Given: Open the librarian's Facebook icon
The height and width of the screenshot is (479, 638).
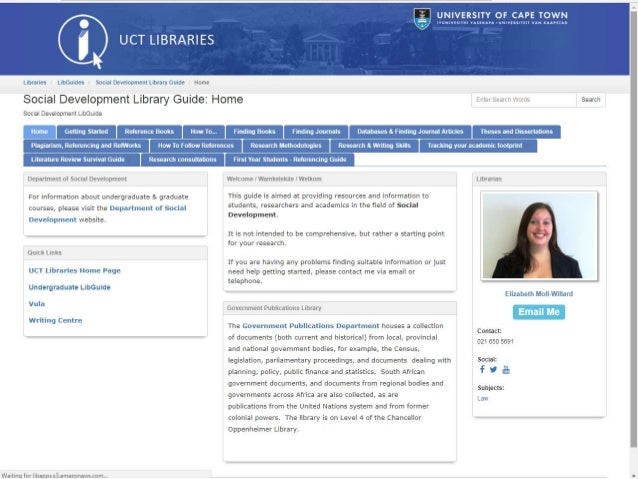Looking at the screenshot, I should tap(481, 369).
